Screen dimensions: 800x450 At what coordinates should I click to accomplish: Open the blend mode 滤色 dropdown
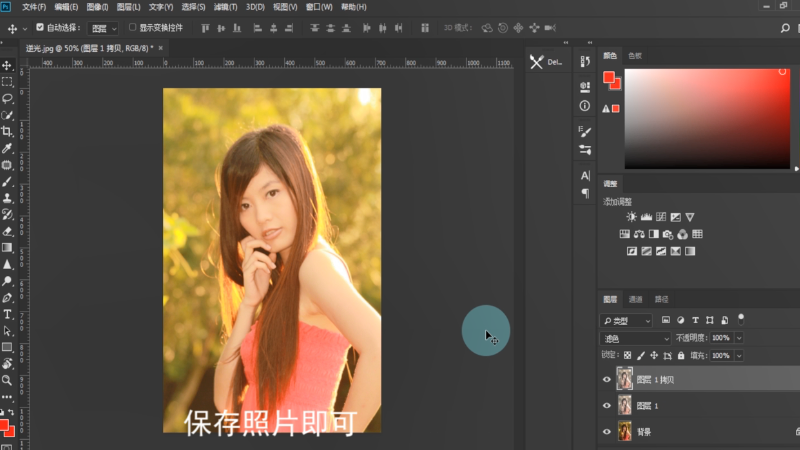635,338
